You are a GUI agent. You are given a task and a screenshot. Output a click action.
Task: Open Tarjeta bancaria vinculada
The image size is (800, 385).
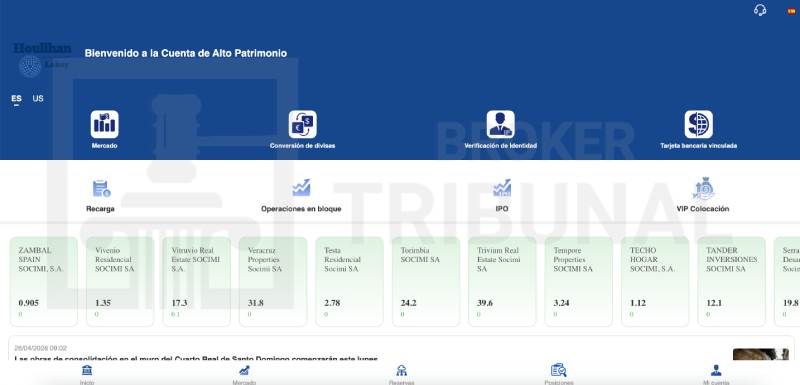click(698, 130)
